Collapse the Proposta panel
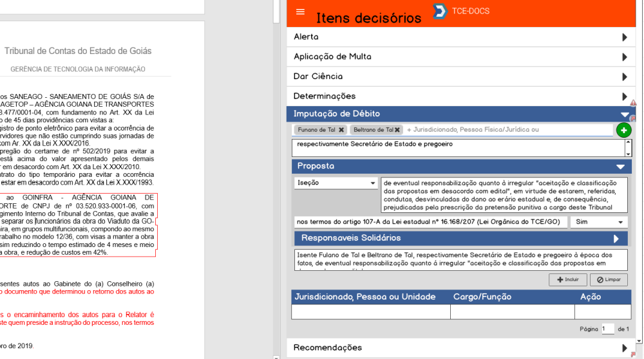The width and height of the screenshot is (644, 359). [620, 166]
